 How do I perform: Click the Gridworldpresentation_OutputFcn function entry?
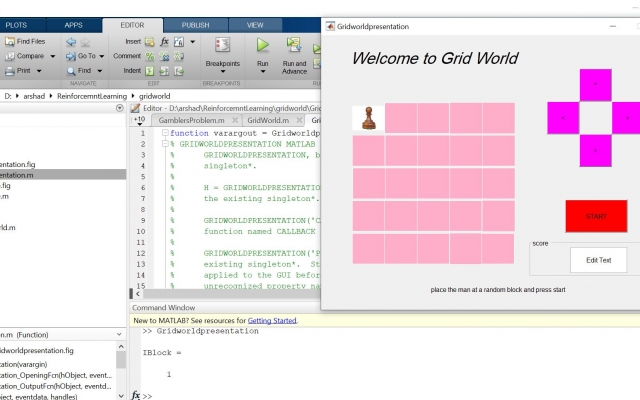click(57, 386)
